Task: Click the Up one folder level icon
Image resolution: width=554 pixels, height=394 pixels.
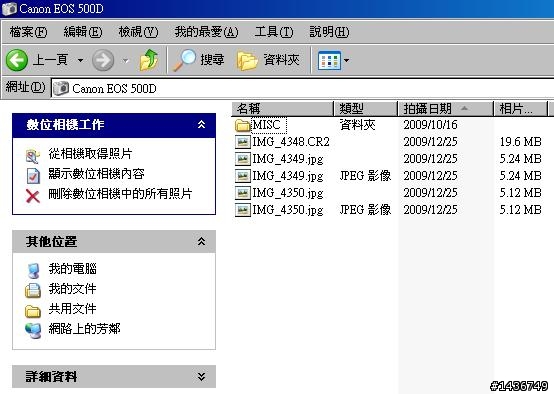Action: (149, 60)
